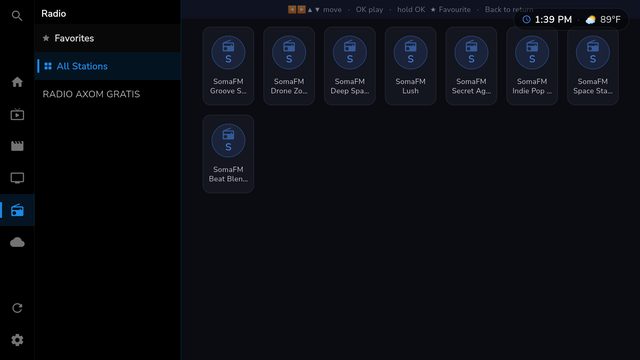Select the Radio sidebar icon

17,210
